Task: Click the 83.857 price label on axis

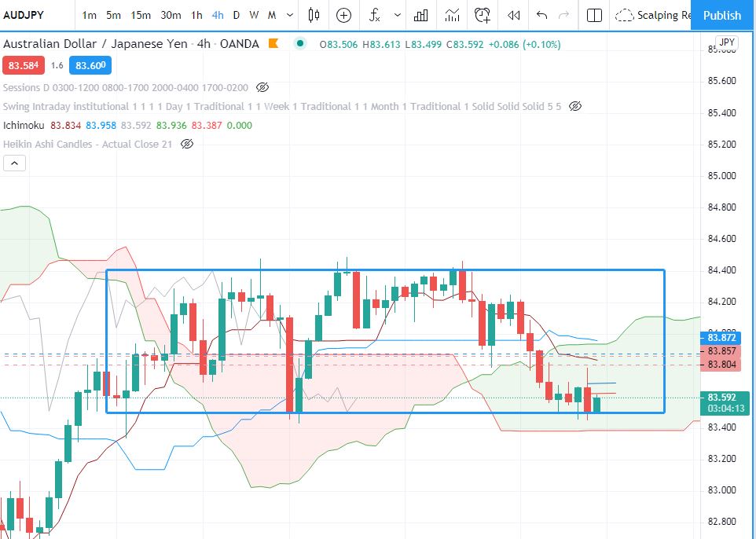Action: 721,351
